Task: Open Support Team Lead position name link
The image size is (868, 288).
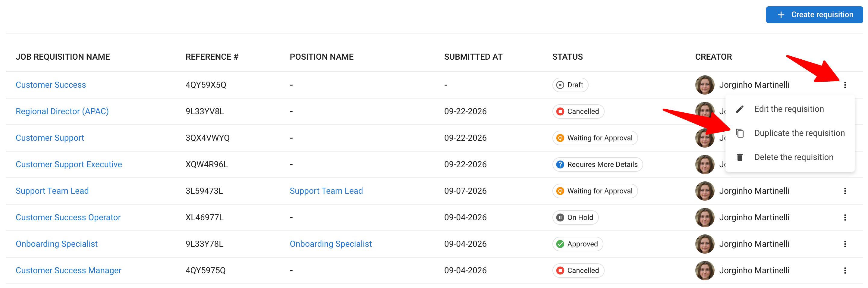Action: click(326, 191)
